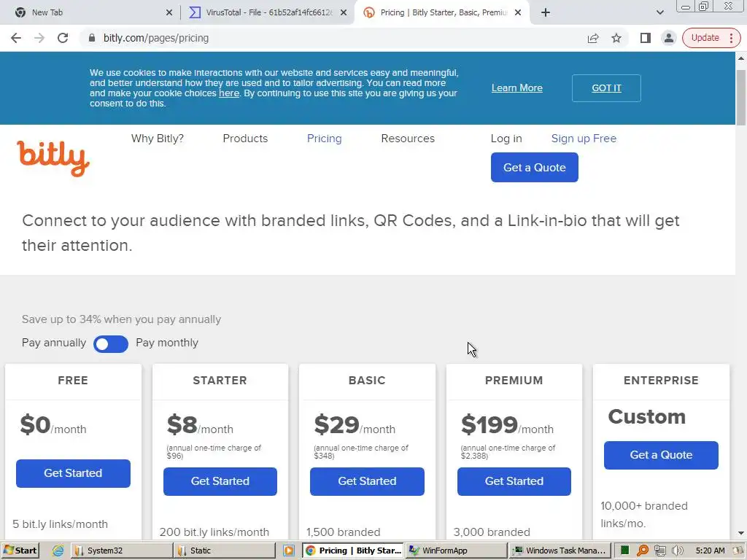The width and height of the screenshot is (747, 560).
Task: Click the network tray icon
Action: (659, 551)
